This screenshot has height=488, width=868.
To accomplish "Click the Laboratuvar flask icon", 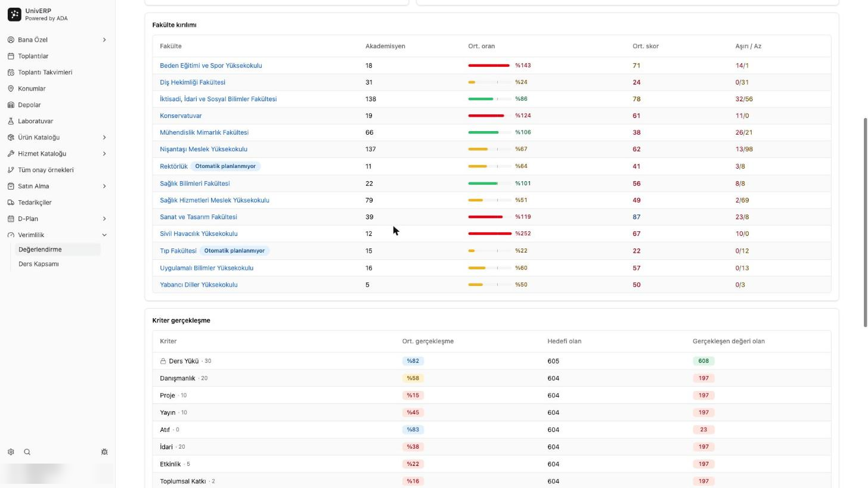I will [11, 121].
